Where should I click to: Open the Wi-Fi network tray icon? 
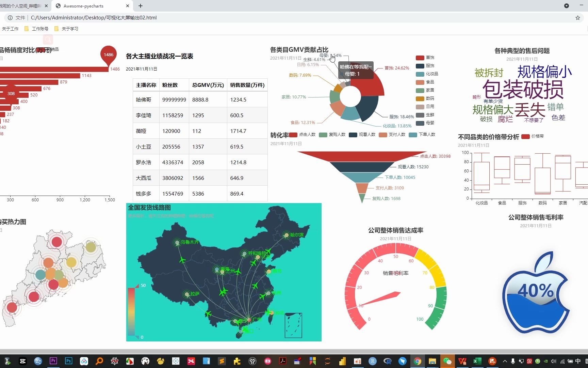coord(562,361)
